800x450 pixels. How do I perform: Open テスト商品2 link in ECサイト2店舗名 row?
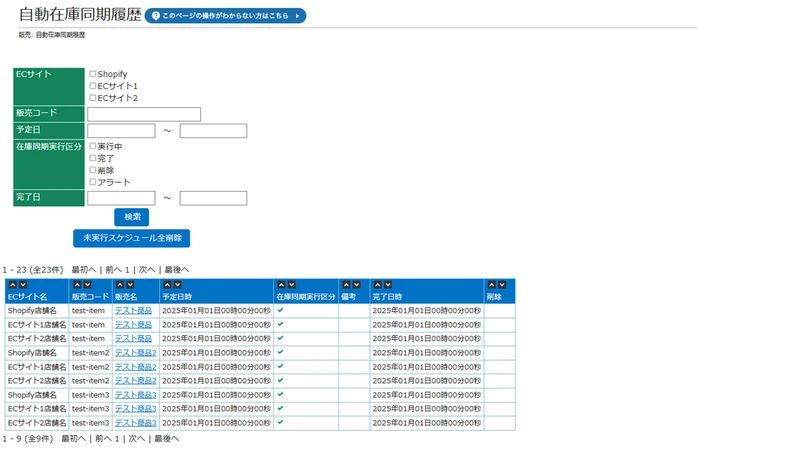(x=136, y=381)
